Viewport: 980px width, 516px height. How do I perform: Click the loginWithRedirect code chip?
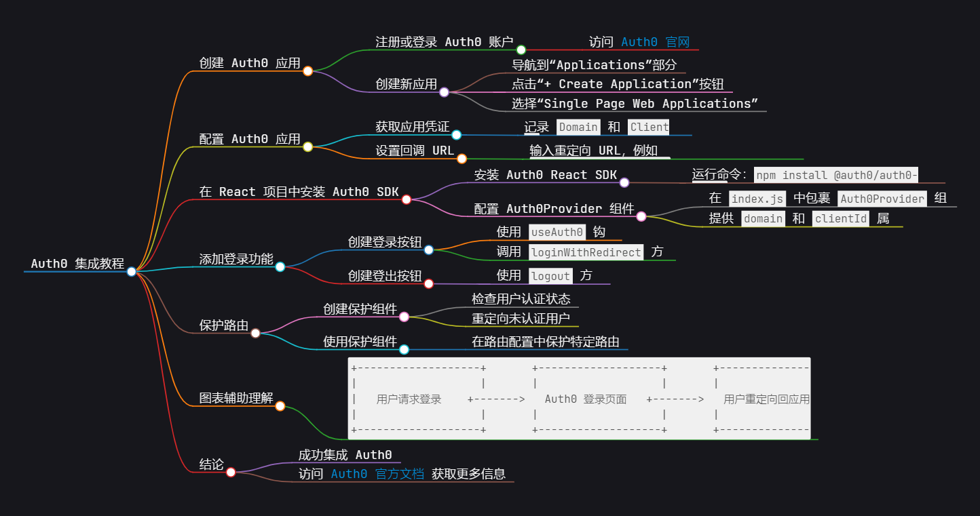586,252
